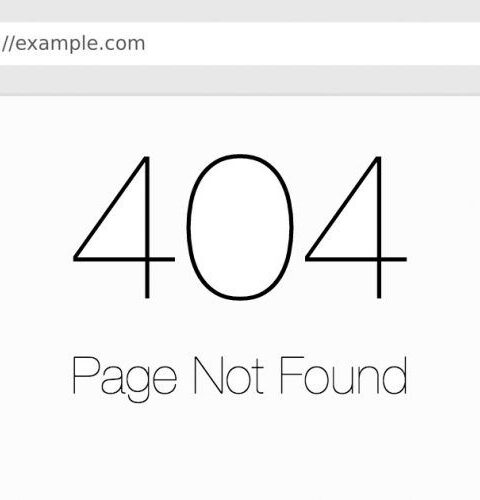
Task: Select the word Page in the message
Action: [124, 379]
